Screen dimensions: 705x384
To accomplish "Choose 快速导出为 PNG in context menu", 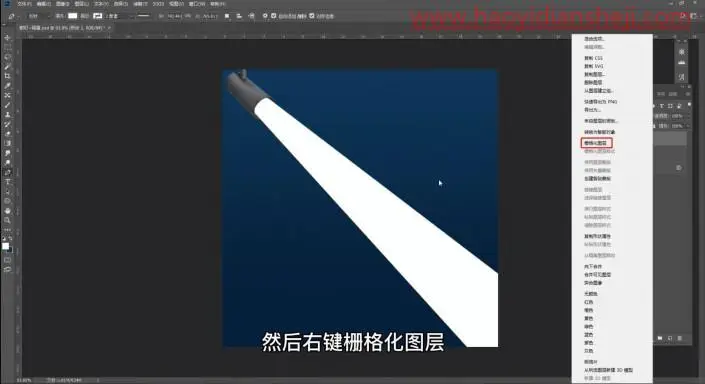I will pyautogui.click(x=600, y=102).
